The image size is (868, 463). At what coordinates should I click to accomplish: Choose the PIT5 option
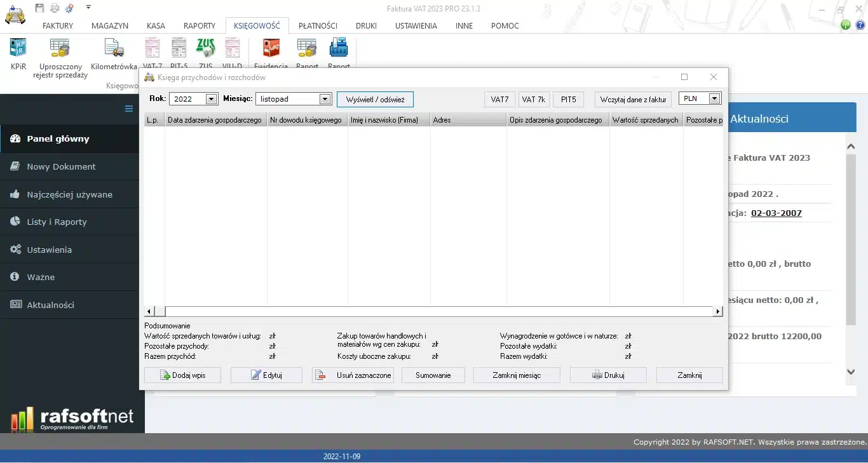[568, 99]
